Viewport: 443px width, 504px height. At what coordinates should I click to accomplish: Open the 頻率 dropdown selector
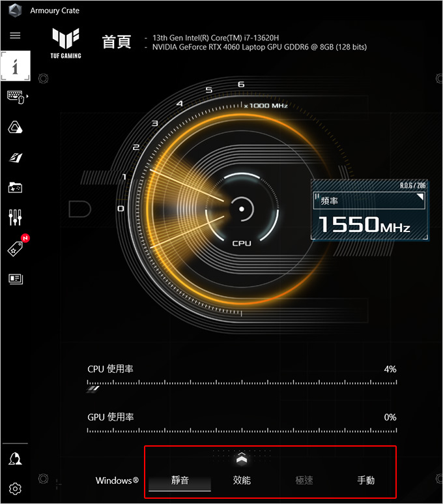point(369,201)
